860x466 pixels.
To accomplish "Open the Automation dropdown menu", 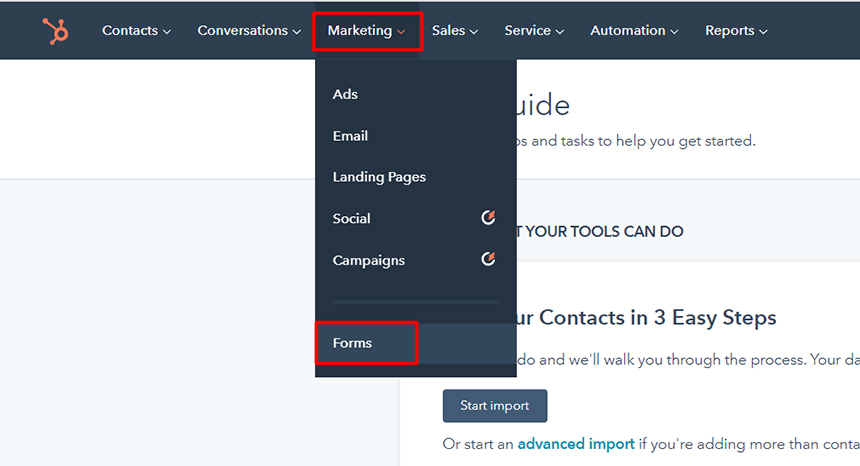I will click(634, 31).
